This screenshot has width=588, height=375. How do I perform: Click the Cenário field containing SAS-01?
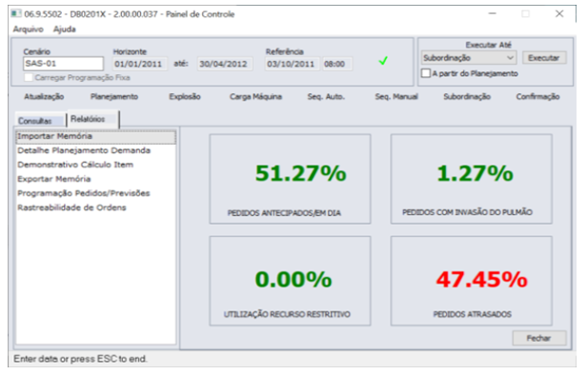click(x=64, y=64)
